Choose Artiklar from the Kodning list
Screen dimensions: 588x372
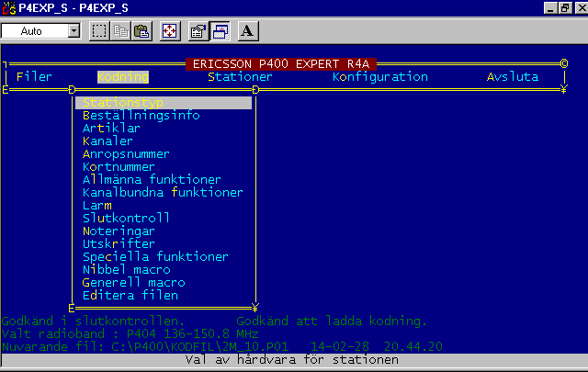[111, 129]
